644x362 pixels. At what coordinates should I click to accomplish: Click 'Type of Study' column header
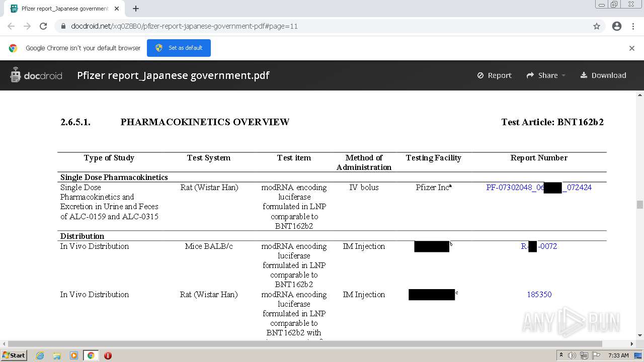tap(109, 158)
